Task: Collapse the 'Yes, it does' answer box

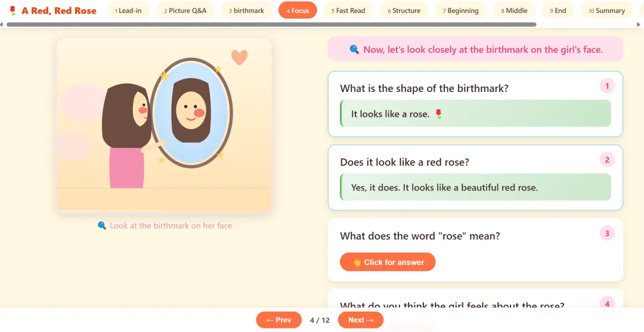Action: 475,187
